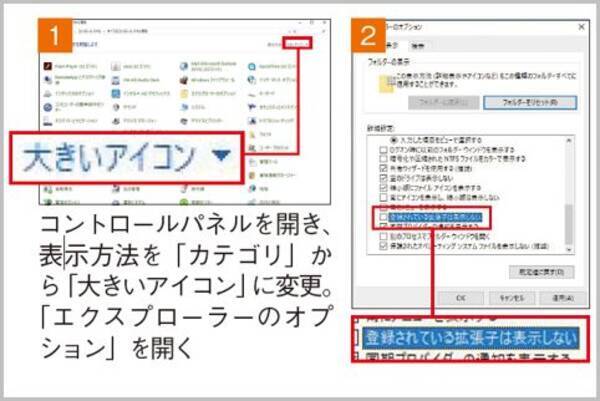The width and height of the screenshot is (600, 401).
Task: Check 常にアイコンを表示し、縮小版は表示しない
Action: 383,197
